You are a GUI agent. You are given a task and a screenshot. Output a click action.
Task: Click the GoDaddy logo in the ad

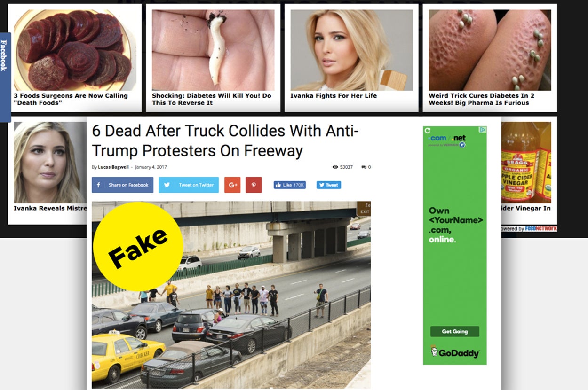click(x=454, y=352)
